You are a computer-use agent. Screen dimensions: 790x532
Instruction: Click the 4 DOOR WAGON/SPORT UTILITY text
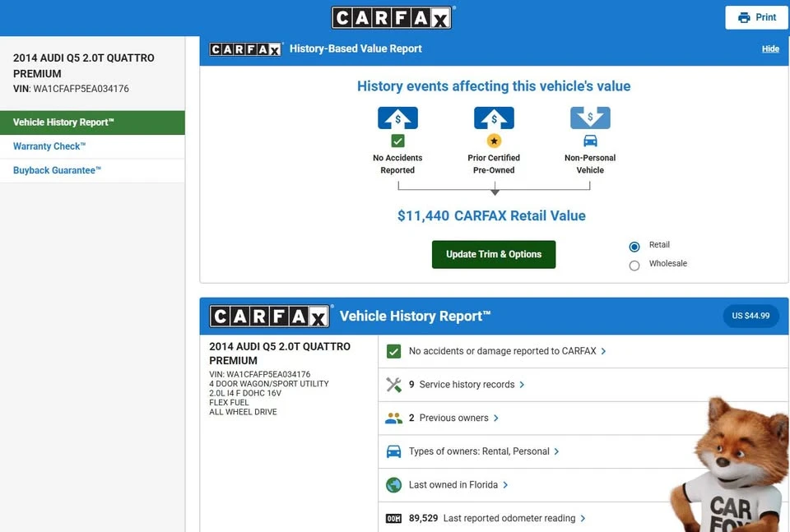tap(268, 383)
